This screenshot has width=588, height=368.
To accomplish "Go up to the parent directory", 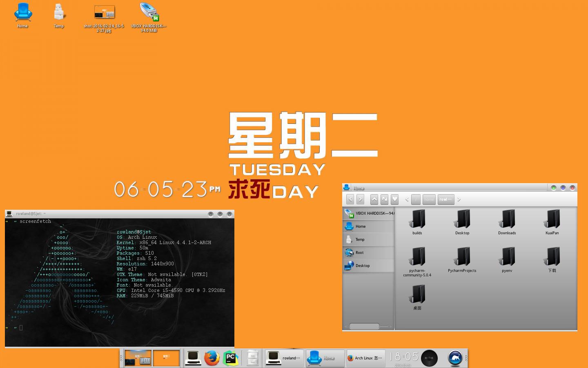I will 374,199.
